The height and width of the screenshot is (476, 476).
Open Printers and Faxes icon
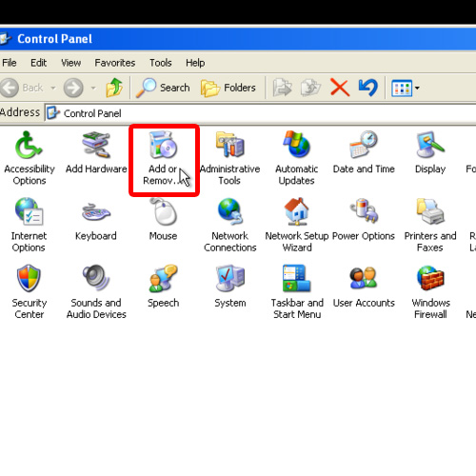pos(430,211)
